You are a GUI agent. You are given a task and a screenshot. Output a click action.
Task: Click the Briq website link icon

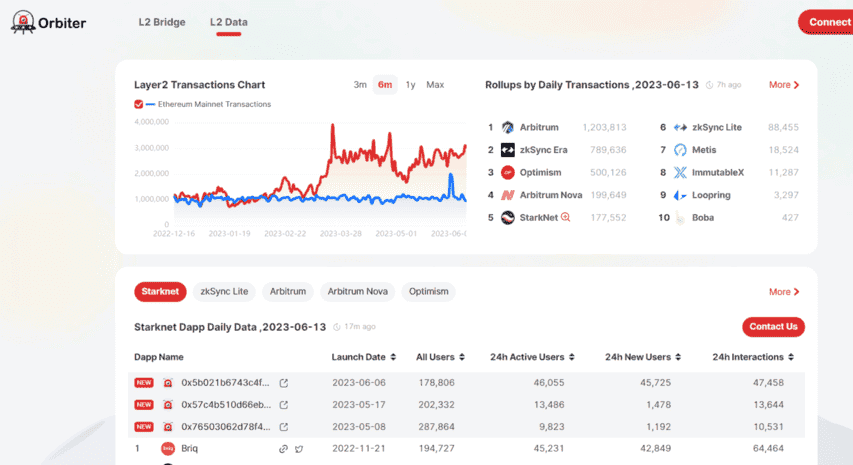[283, 449]
